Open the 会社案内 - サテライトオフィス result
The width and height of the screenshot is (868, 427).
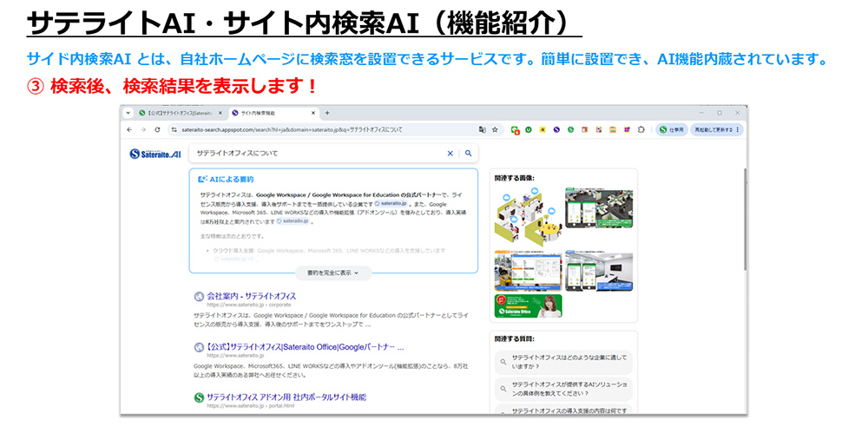252,296
